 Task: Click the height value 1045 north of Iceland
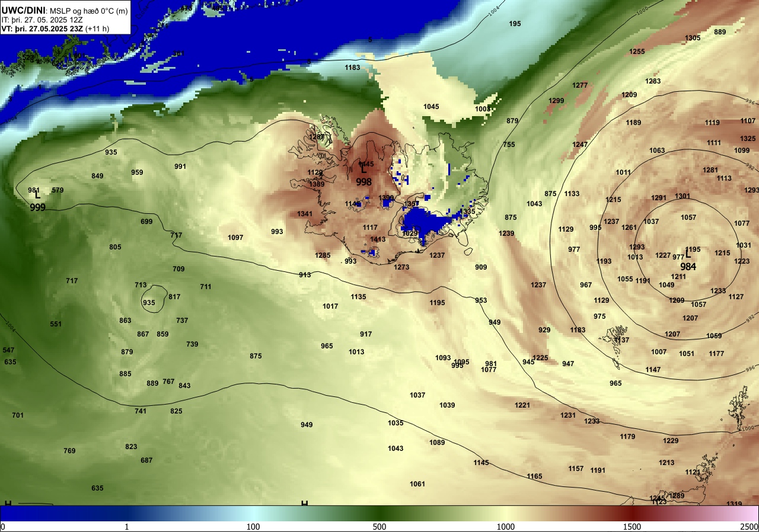pos(431,107)
